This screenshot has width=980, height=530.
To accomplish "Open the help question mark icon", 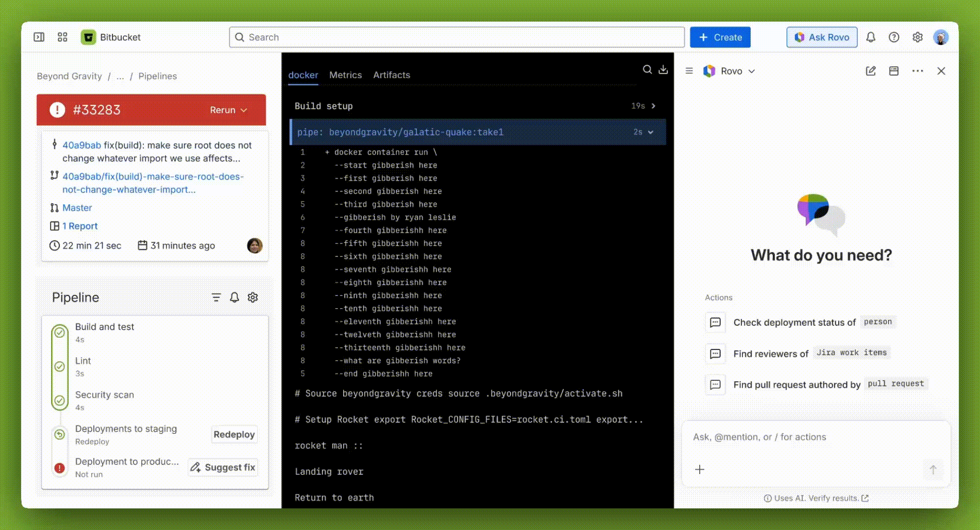I will pyautogui.click(x=894, y=37).
